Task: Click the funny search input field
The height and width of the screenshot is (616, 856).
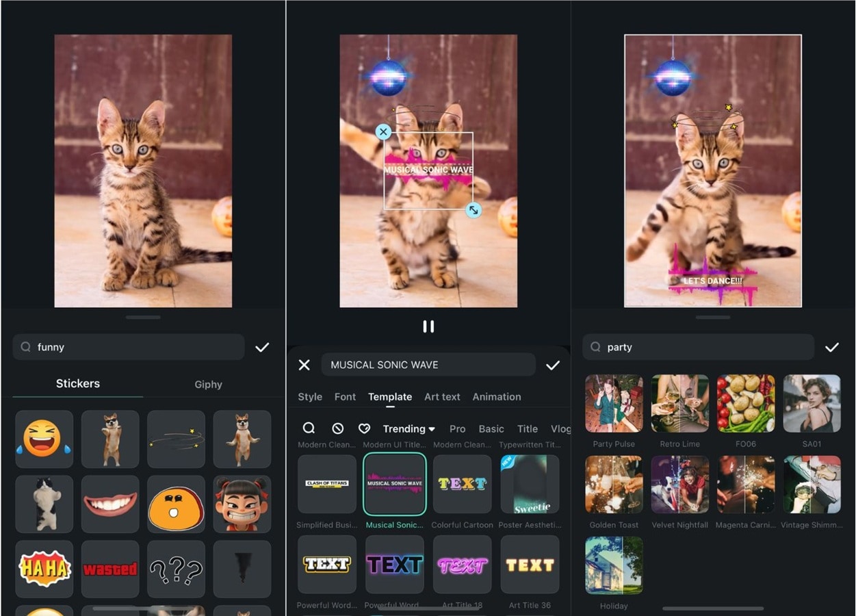Action: tap(129, 347)
